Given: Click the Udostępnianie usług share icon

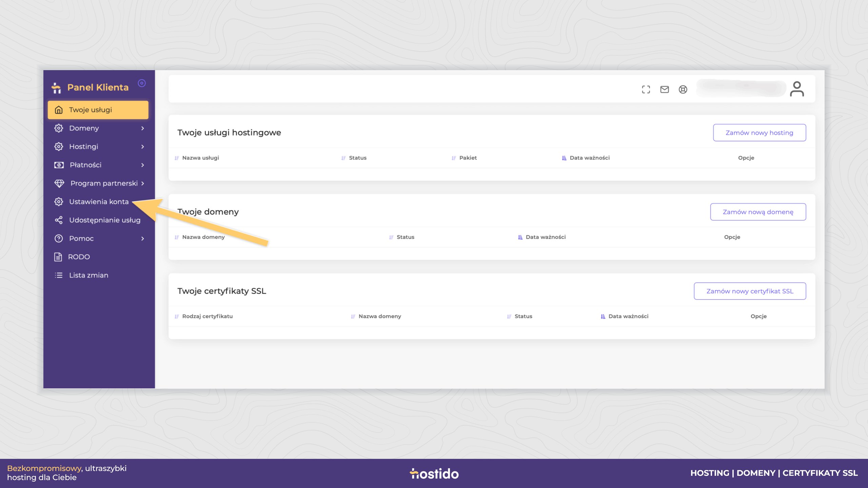Looking at the screenshot, I should click(59, 220).
